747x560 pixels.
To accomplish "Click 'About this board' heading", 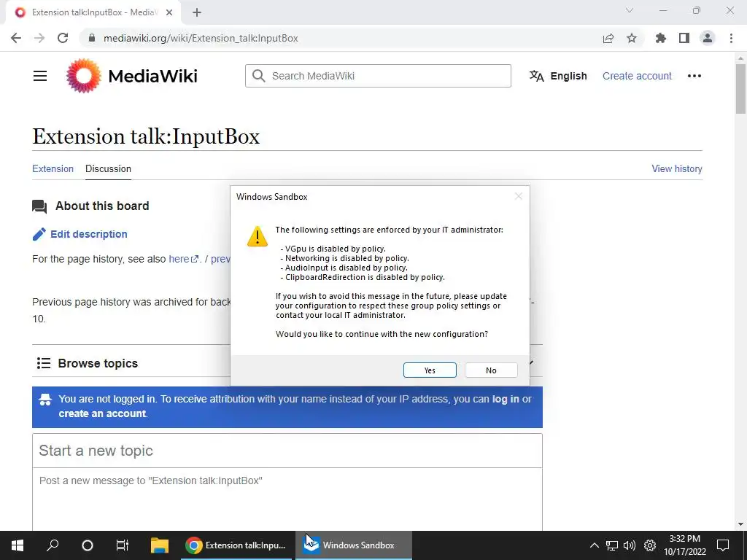I will click(x=102, y=206).
